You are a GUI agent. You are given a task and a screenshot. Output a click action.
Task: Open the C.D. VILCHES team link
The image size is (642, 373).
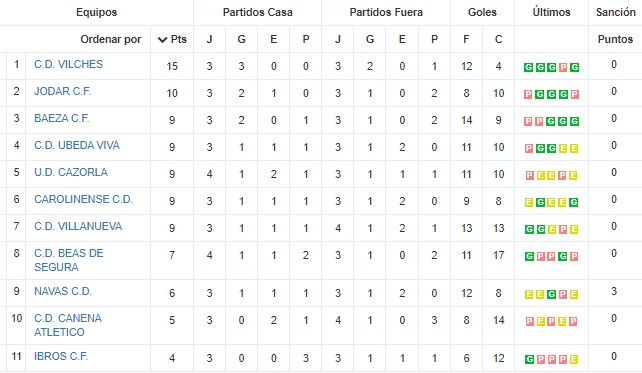click(68, 64)
